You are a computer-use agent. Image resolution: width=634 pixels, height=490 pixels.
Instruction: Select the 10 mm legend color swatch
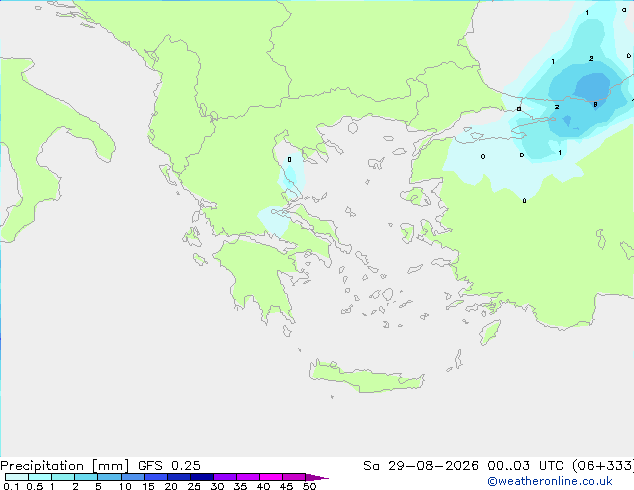coord(132,477)
